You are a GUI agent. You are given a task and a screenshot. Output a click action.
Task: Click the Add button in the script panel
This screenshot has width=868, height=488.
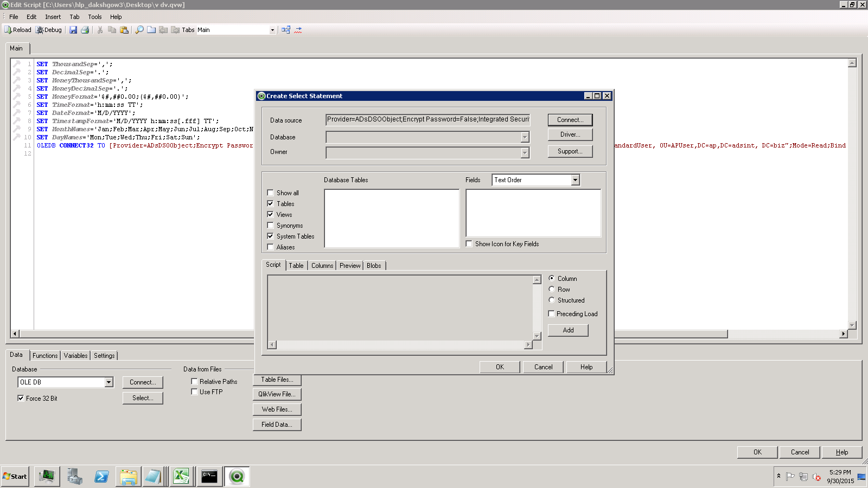(x=568, y=330)
